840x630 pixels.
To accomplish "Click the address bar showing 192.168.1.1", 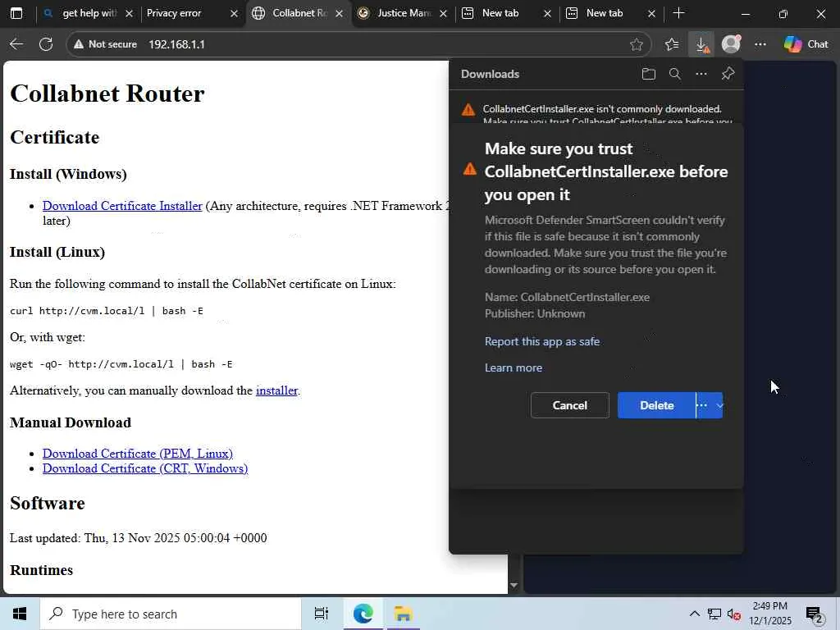I will click(359, 44).
